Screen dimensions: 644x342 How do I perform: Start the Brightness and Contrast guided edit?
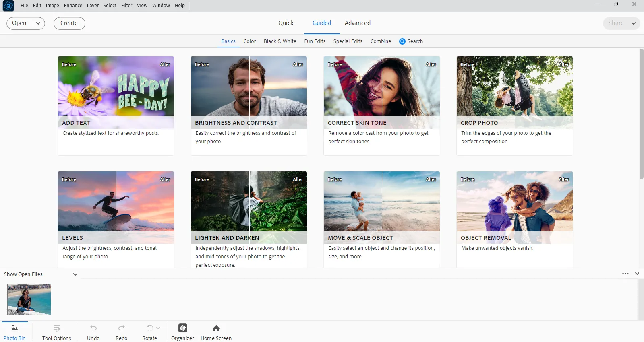249,106
